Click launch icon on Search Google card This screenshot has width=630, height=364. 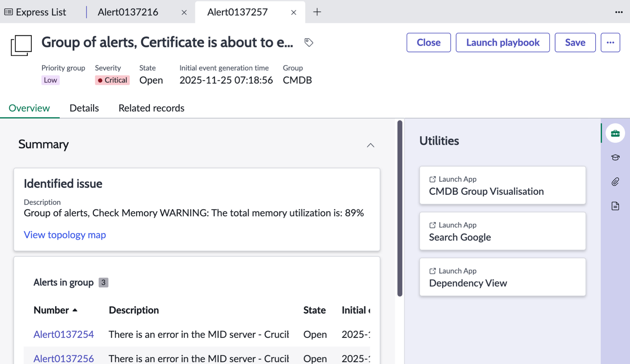432,225
